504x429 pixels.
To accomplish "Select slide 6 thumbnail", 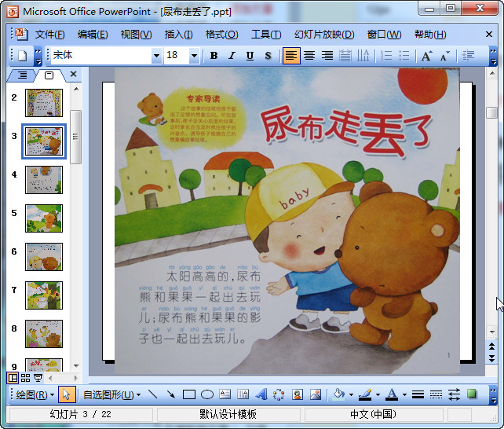I will click(x=44, y=257).
